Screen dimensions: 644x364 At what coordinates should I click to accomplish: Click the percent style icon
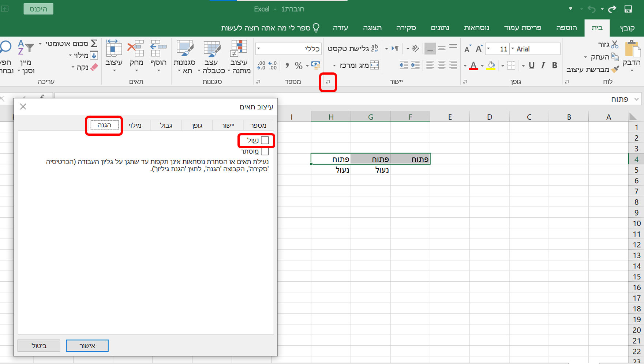tap(299, 65)
